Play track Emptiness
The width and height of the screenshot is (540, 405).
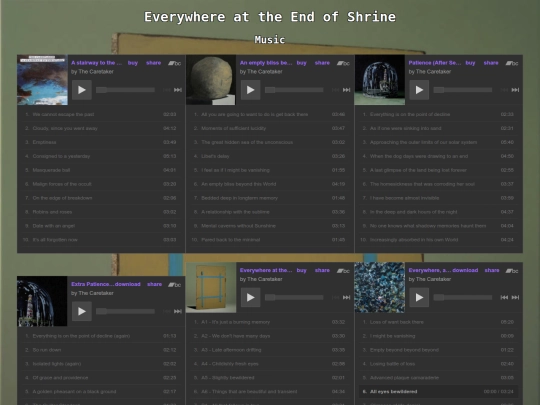[101, 142]
